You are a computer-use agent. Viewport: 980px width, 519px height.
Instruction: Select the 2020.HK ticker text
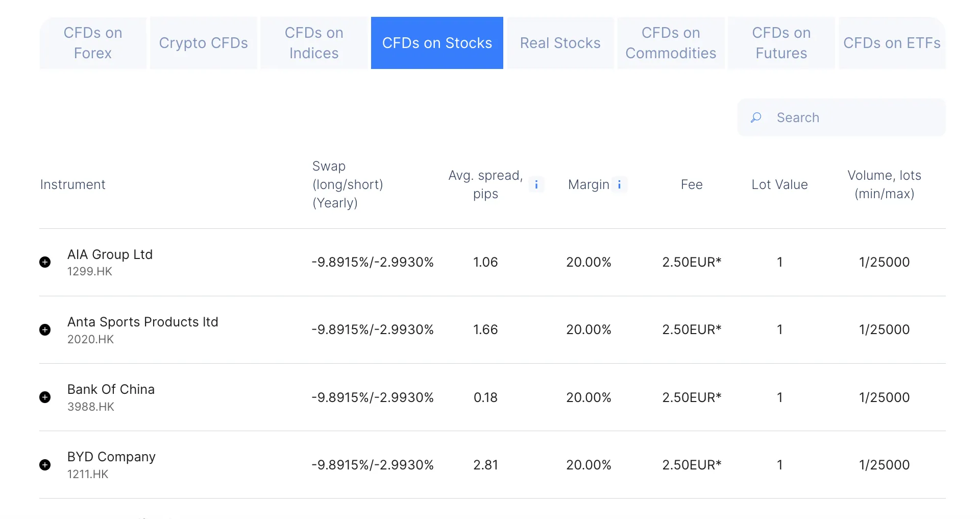(x=90, y=339)
